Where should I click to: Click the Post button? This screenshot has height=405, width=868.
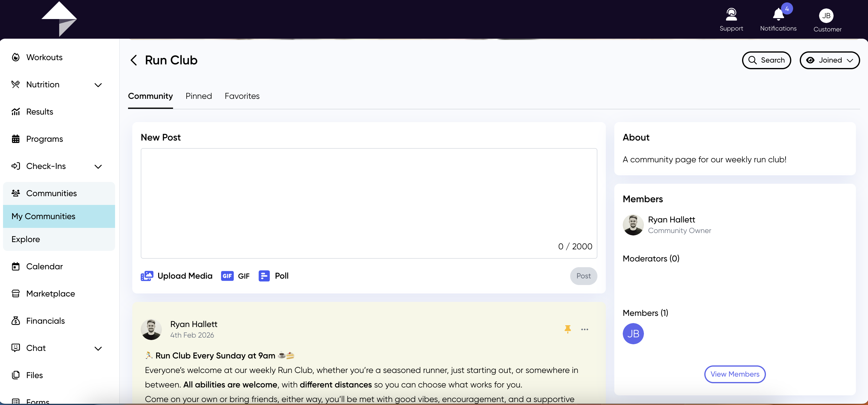pyautogui.click(x=583, y=276)
